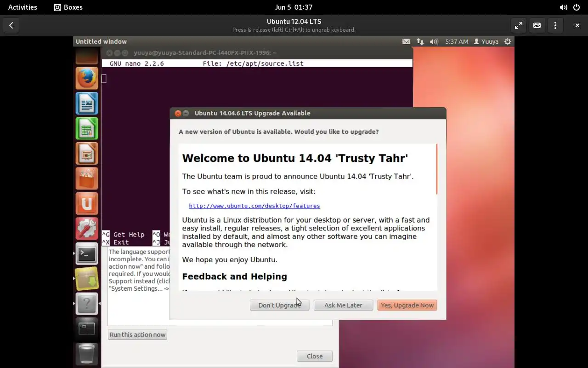The width and height of the screenshot is (588, 368).
Task: Open the Activities overview
Action: pyautogui.click(x=23, y=7)
